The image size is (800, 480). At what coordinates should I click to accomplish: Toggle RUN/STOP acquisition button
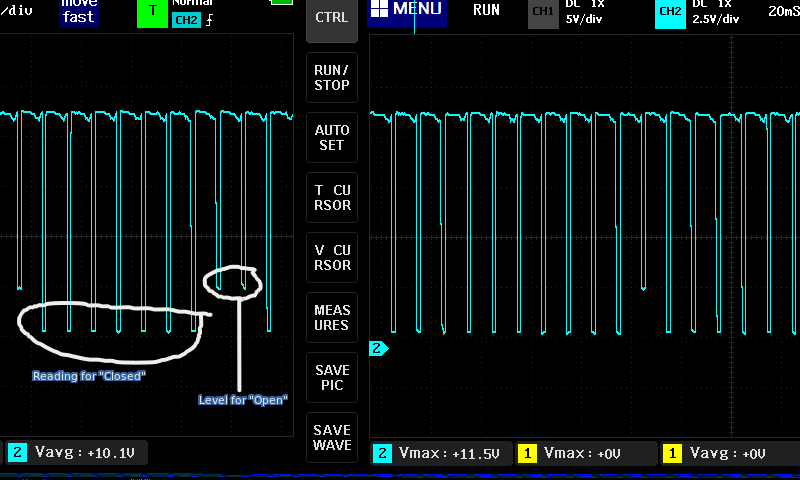click(332, 78)
